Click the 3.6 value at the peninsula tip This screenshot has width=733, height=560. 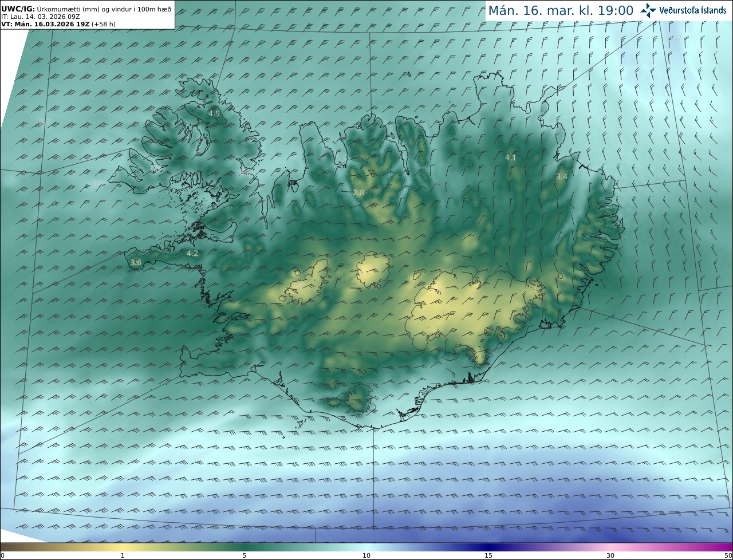click(136, 262)
